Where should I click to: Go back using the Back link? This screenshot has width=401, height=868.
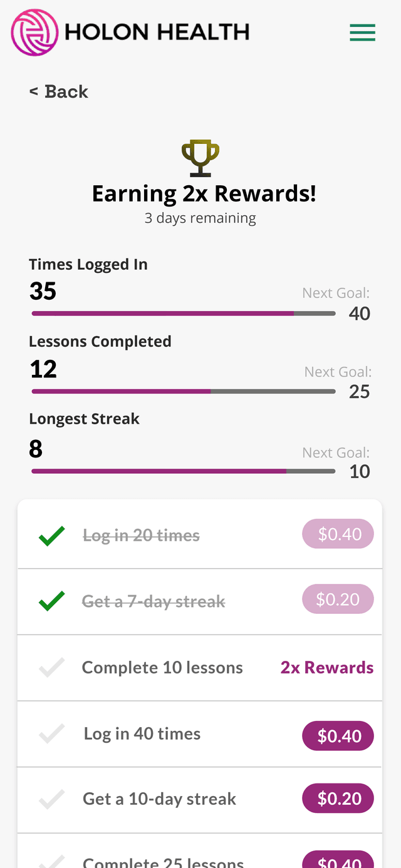tap(59, 91)
